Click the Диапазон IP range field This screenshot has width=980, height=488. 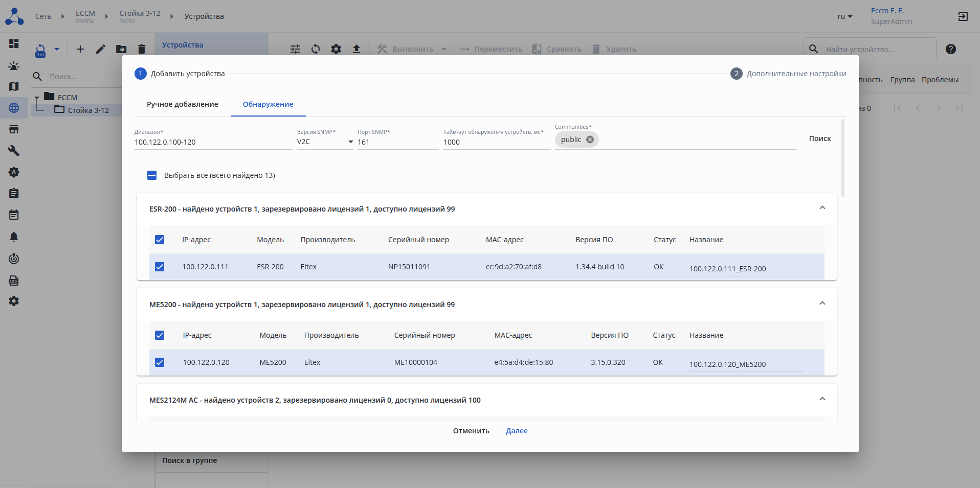(x=213, y=142)
